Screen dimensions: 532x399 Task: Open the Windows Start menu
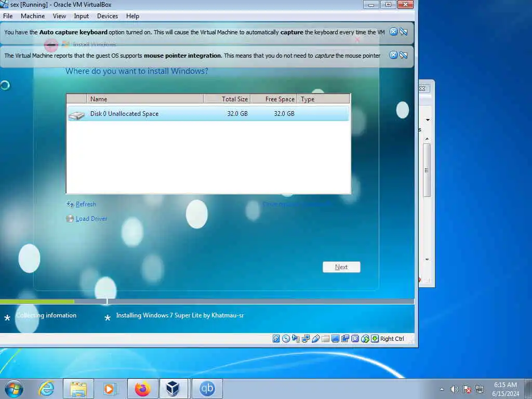[x=14, y=389]
